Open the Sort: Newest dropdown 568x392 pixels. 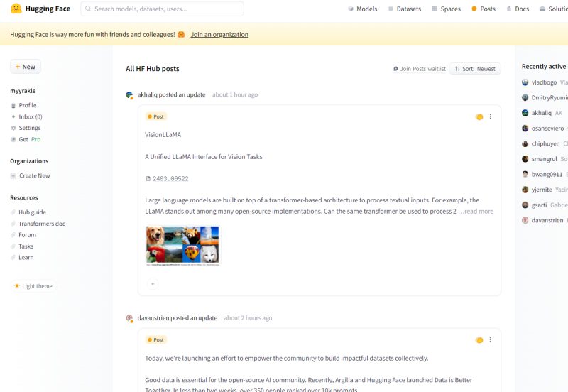click(475, 69)
